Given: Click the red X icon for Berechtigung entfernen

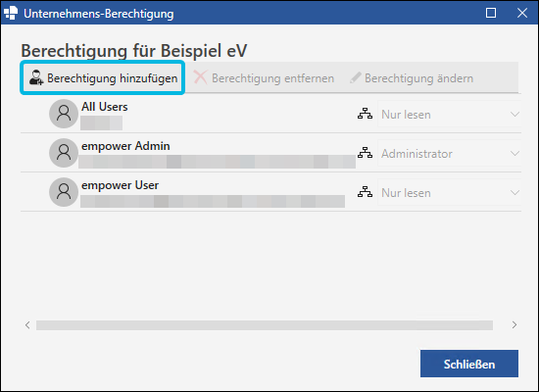Looking at the screenshot, I should pyautogui.click(x=200, y=77).
